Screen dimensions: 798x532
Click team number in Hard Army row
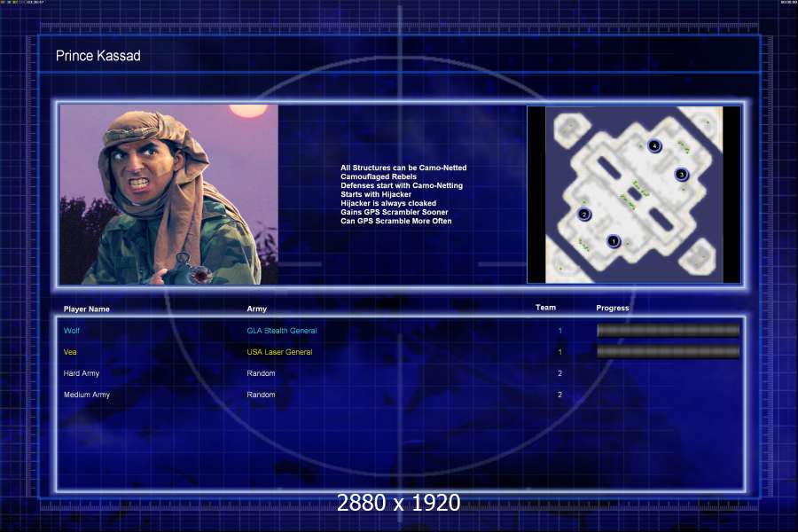559,373
